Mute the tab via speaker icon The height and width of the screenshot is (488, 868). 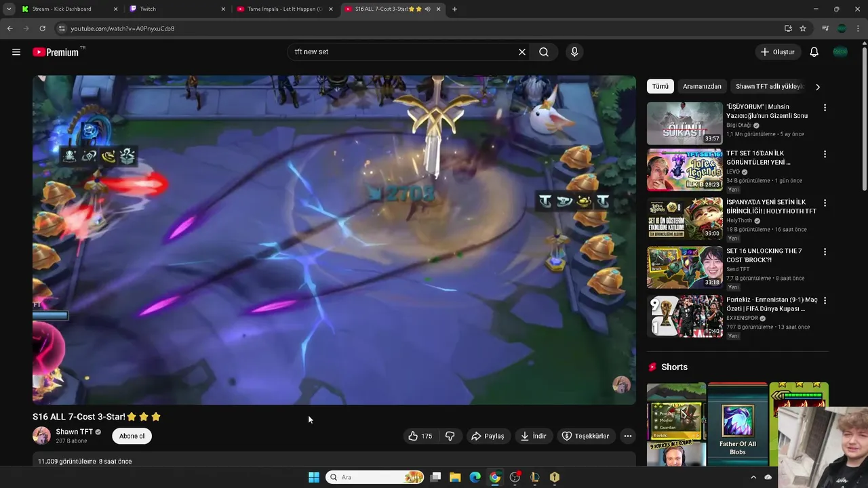pyautogui.click(x=427, y=9)
